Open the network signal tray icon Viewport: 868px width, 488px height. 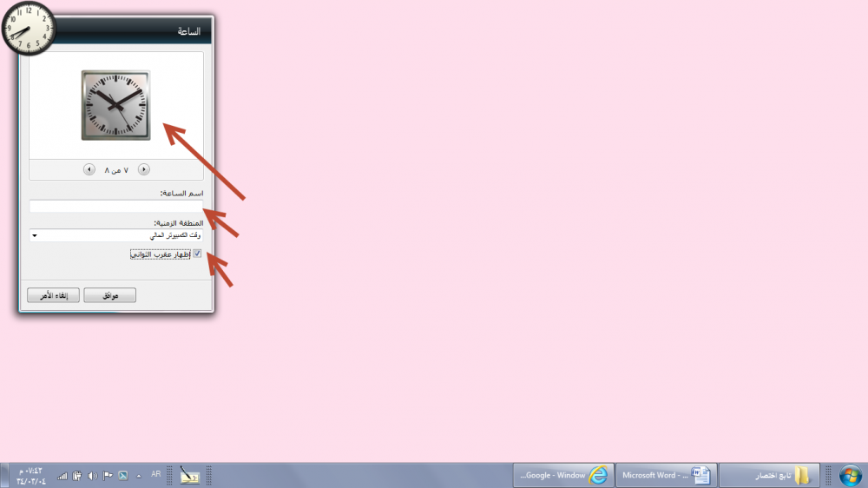62,475
